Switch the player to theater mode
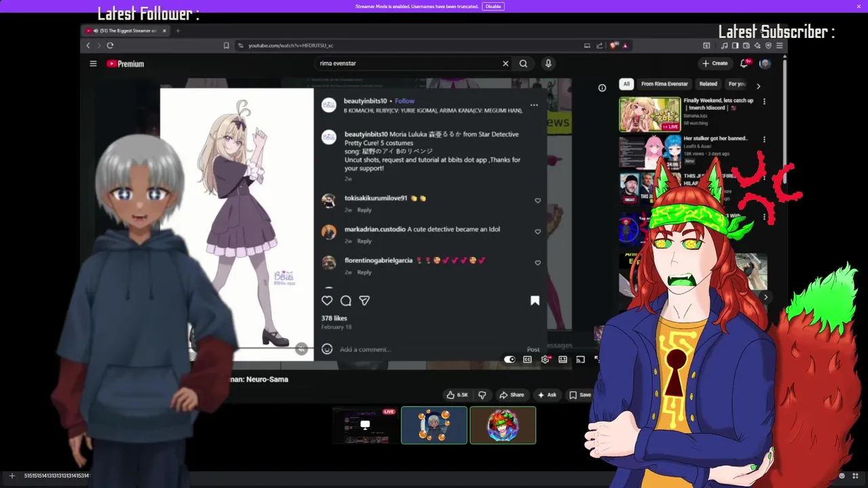The image size is (868, 488). (563, 359)
